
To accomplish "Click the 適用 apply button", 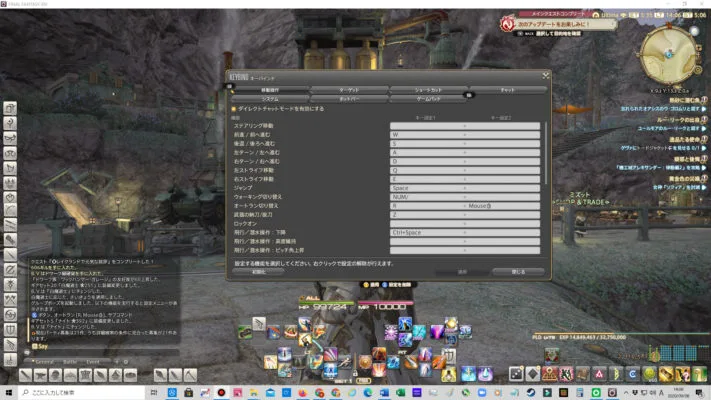I will tap(462, 272).
